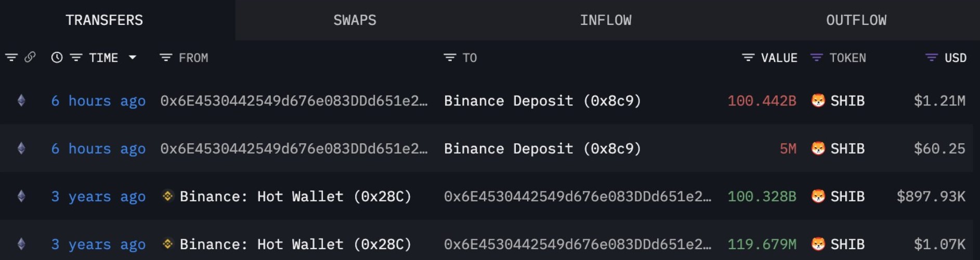980x260 pixels.
Task: Expand the TIME sort dropdown arrow
Action: tap(133, 58)
